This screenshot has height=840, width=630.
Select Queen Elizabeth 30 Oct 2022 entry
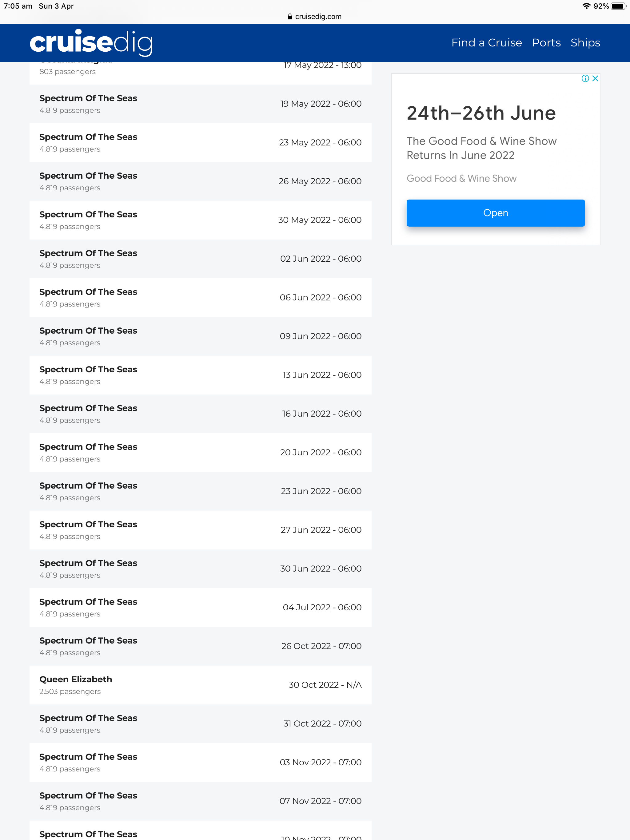(x=201, y=685)
